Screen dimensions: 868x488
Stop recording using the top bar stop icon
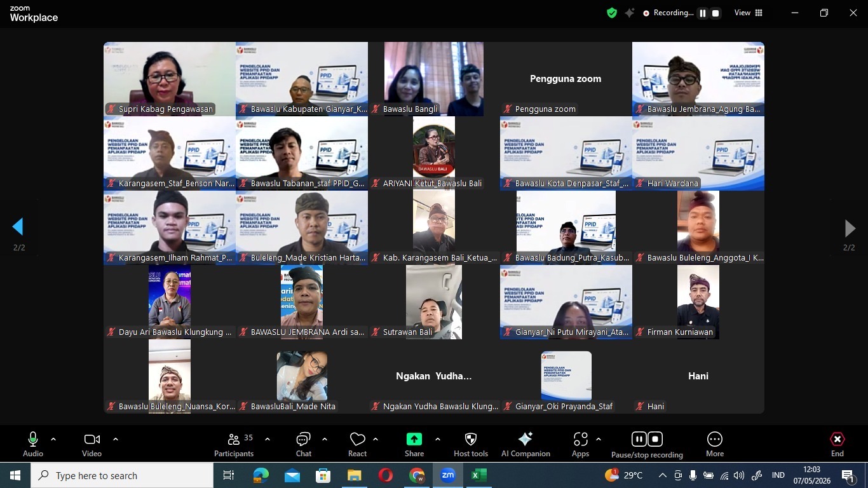(x=715, y=13)
